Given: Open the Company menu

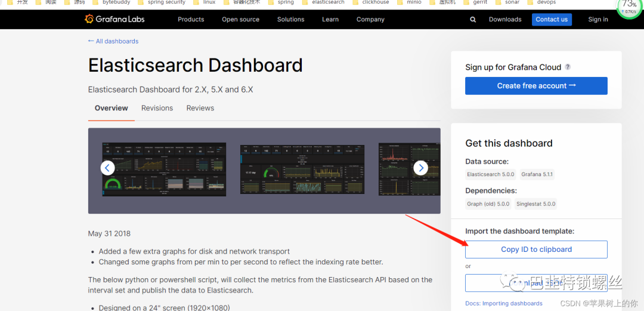Looking at the screenshot, I should [370, 19].
